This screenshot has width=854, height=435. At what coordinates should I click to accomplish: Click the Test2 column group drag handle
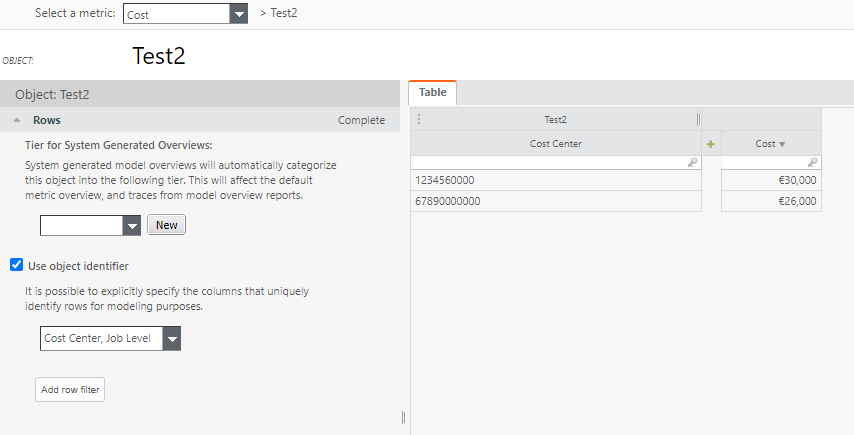coord(419,120)
